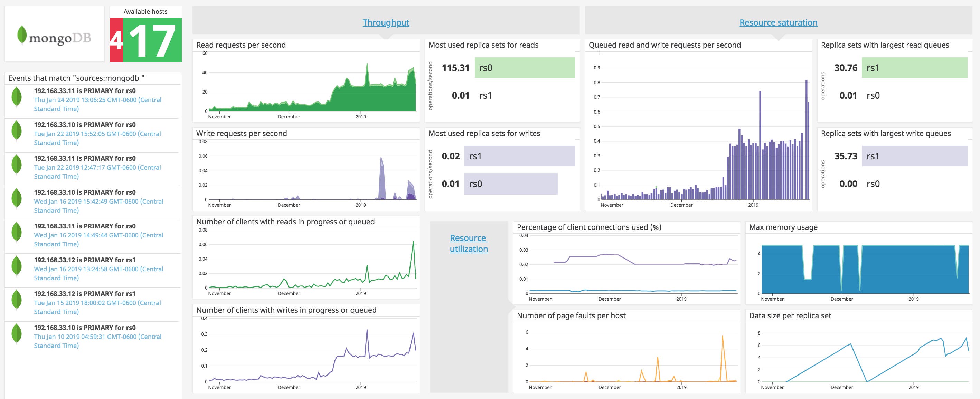Click the Resource utilization link
The image size is (980, 399).
pos(468,243)
